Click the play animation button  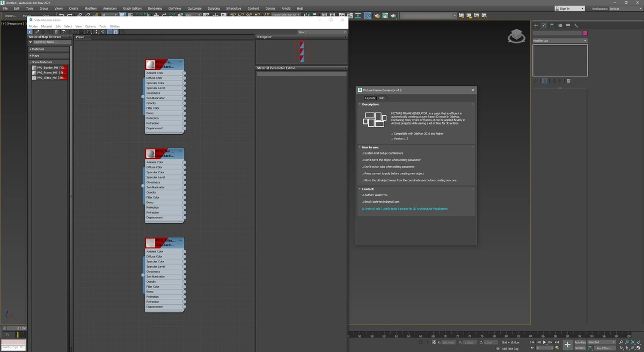click(x=544, y=342)
